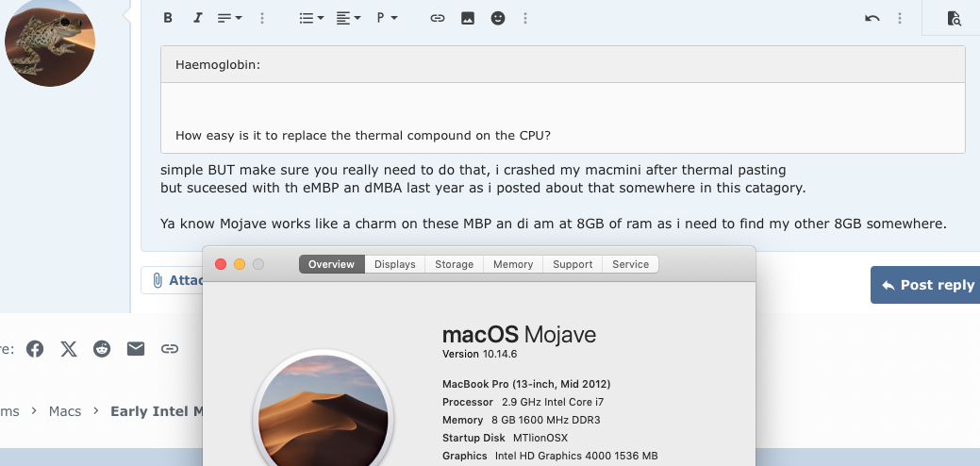Switch to the Service tab
This screenshot has width=980, height=466.
(631, 264)
